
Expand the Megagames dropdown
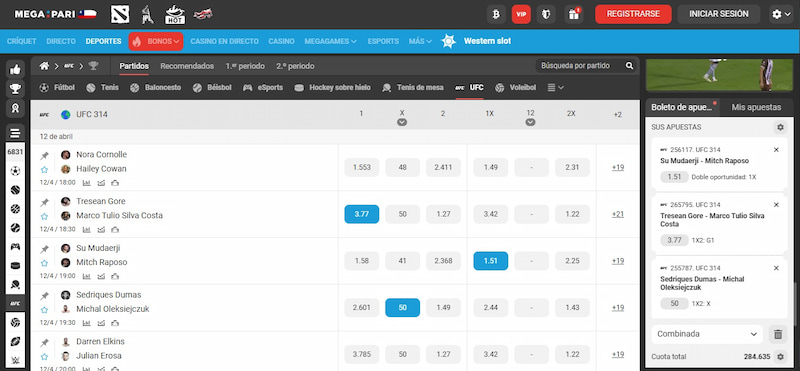331,41
